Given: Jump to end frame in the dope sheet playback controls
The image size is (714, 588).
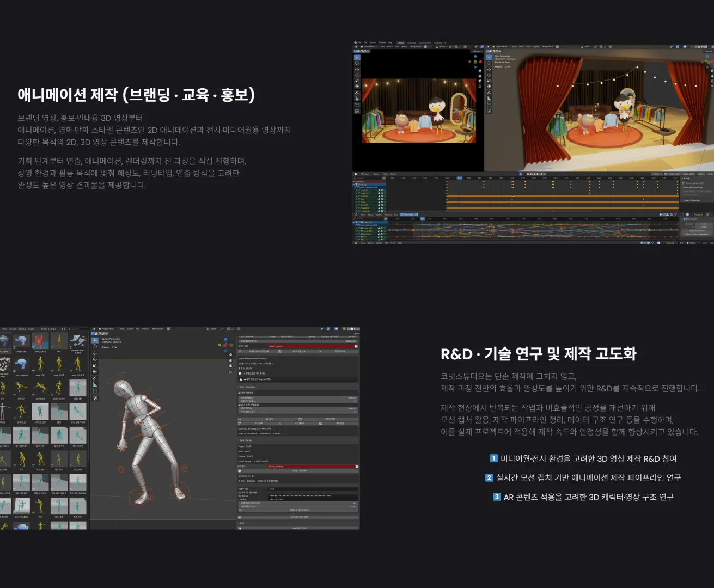Looking at the screenshot, I should (545, 174).
